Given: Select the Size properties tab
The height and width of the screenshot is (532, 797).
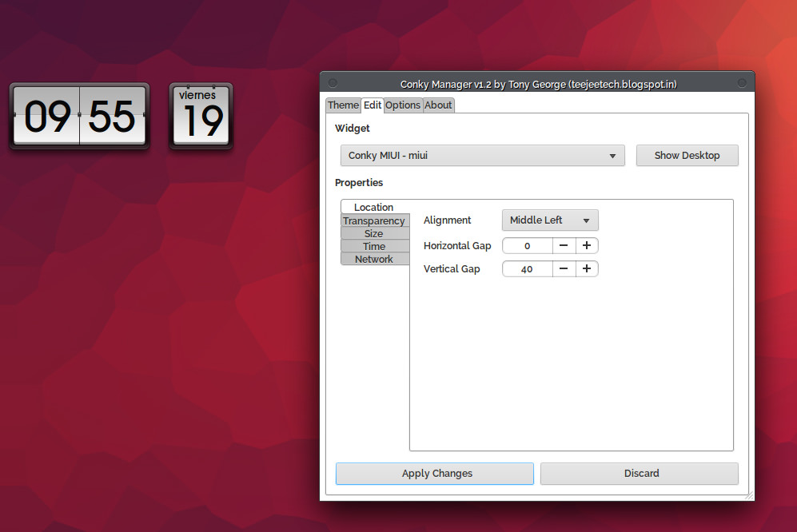Looking at the screenshot, I should (x=374, y=234).
